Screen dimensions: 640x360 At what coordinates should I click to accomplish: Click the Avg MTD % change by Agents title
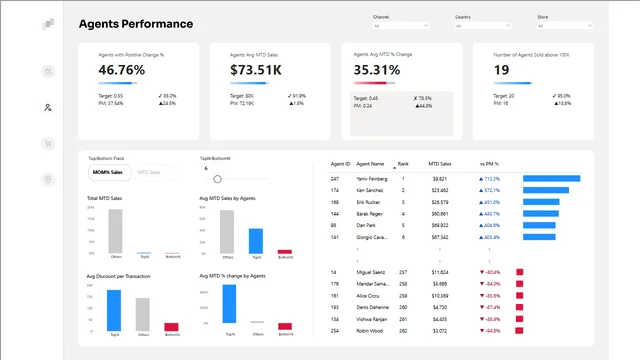click(x=232, y=276)
